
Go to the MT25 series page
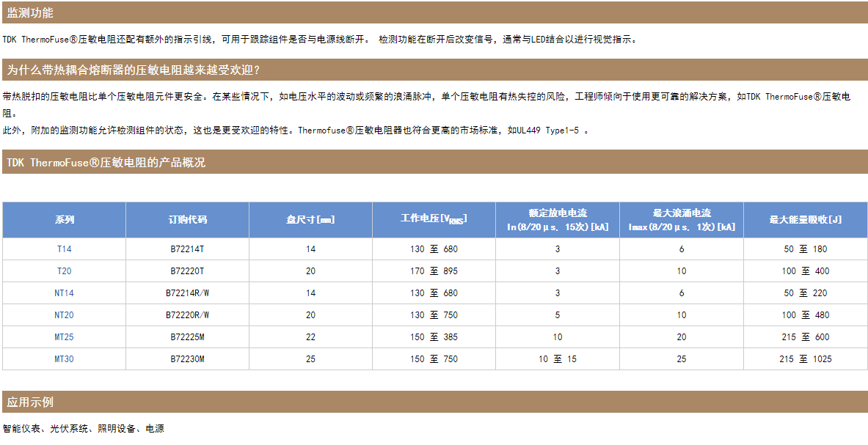[65, 337]
